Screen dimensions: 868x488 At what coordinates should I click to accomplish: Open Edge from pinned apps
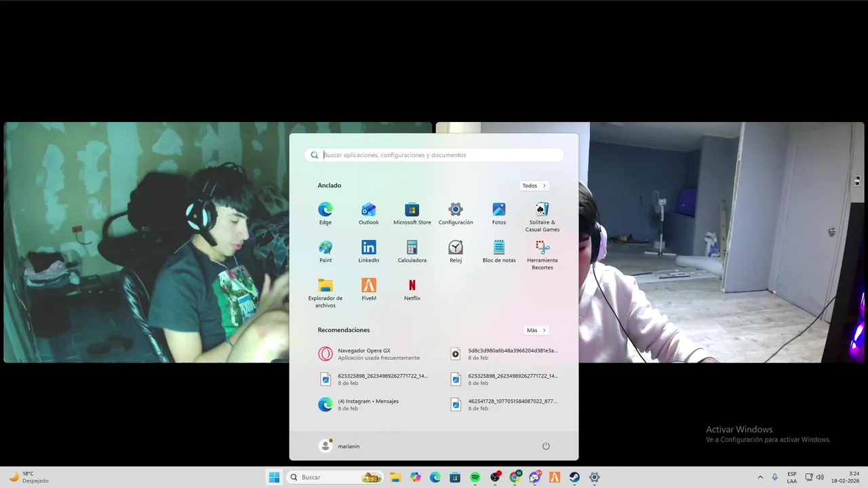coord(325,213)
